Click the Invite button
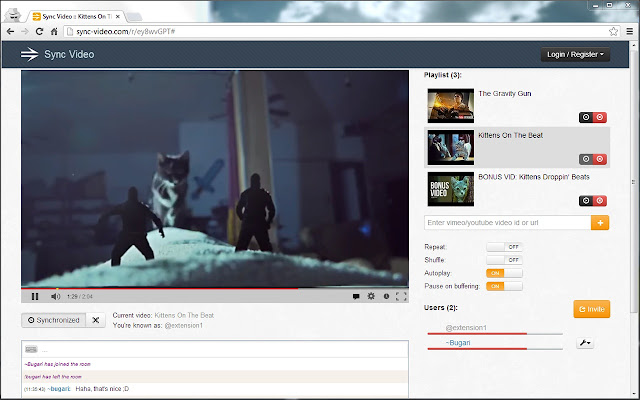Screen dimensions: 640x400 [591, 309]
